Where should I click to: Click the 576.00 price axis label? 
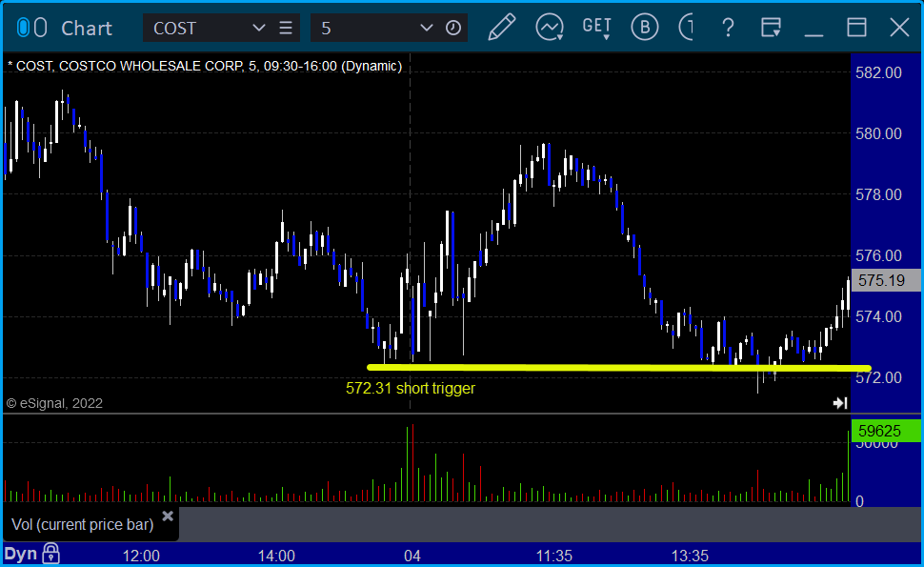[x=878, y=255]
